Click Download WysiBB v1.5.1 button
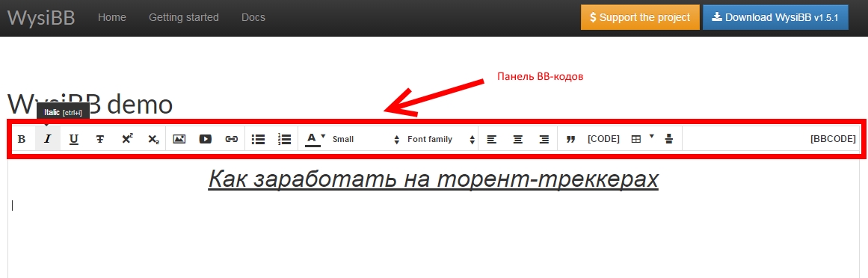This screenshot has height=278, width=868. tap(775, 17)
